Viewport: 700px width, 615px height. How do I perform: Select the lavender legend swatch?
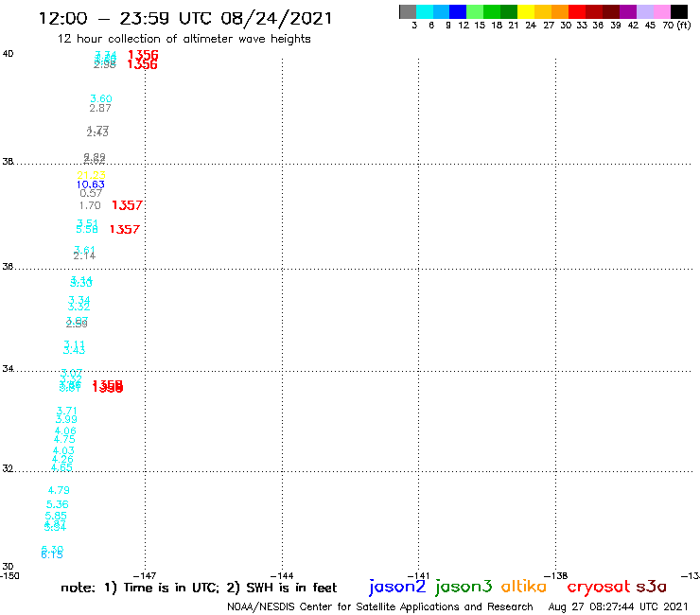click(x=644, y=11)
